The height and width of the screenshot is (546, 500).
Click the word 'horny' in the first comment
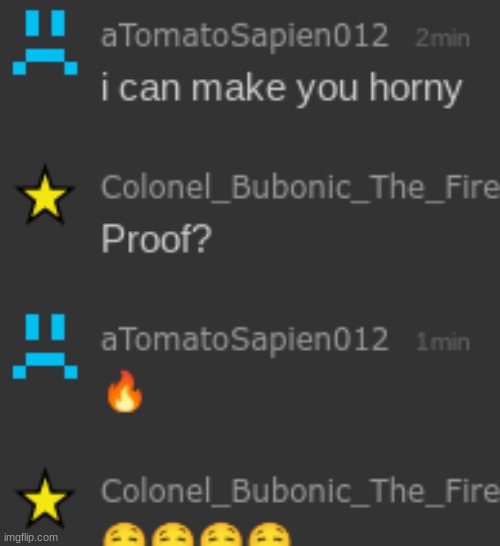[x=415, y=89]
